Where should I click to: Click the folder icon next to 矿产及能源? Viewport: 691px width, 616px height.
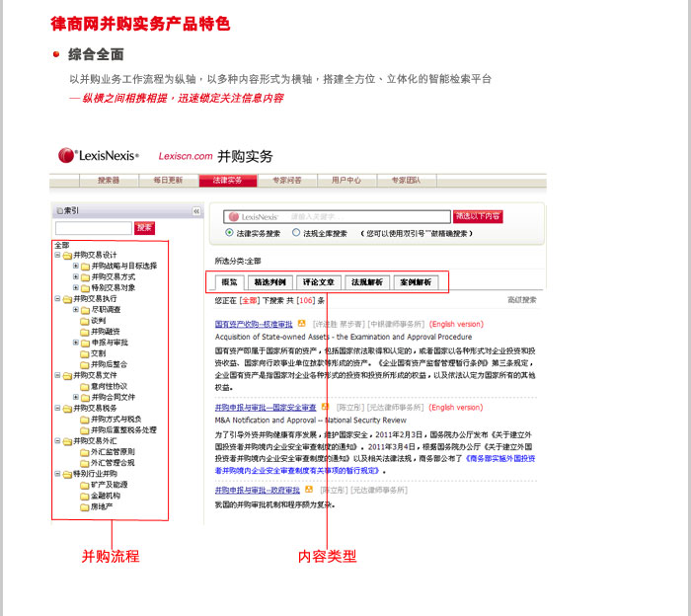(85, 485)
